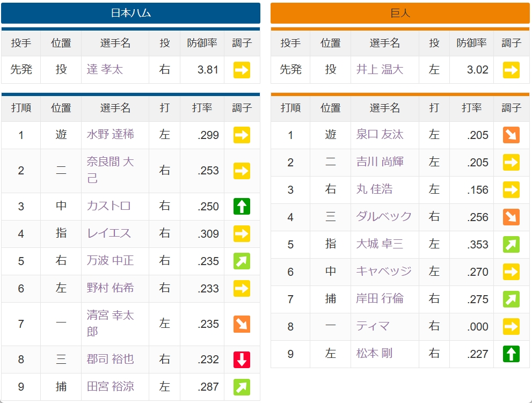Click 丸 佳浩's steady condition icon
The image size is (532, 403).
click(x=511, y=189)
